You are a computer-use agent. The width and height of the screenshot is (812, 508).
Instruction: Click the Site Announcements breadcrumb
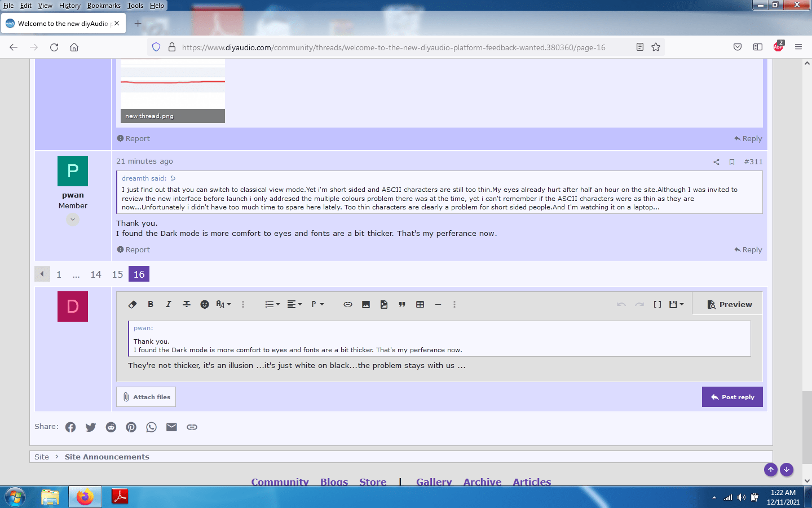pyautogui.click(x=107, y=457)
